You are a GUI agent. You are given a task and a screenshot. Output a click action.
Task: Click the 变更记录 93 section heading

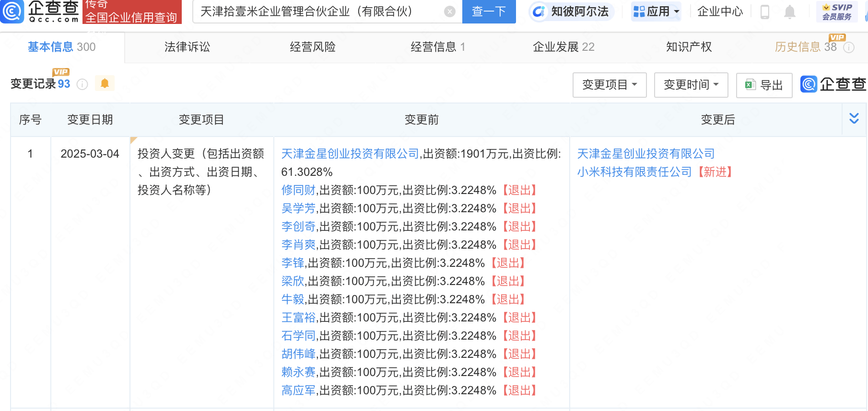click(x=40, y=84)
